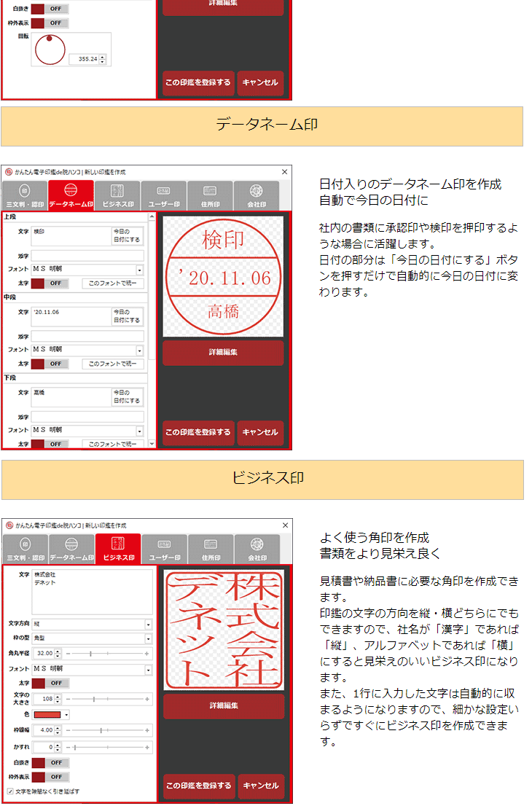Click 住所印 tab icon in the ビジネス印 window
This screenshot has width=532, height=806.
pyautogui.click(x=211, y=544)
